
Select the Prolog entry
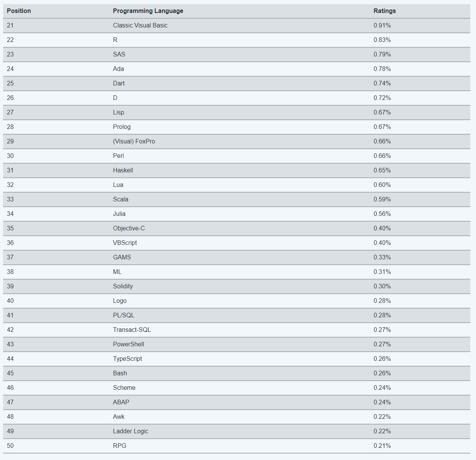pos(122,127)
